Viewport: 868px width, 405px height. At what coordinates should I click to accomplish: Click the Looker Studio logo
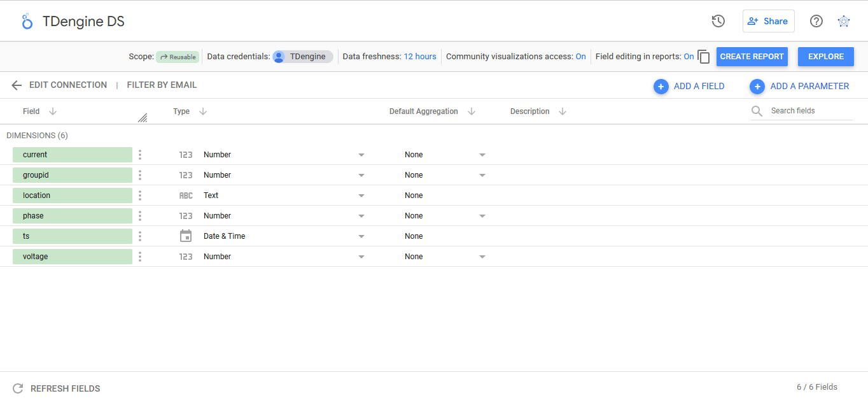[x=27, y=21]
